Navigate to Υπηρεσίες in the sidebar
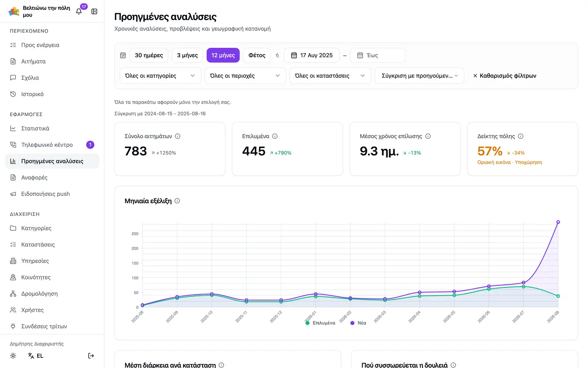Image resolution: width=588 pixels, height=368 pixels. coord(52,261)
